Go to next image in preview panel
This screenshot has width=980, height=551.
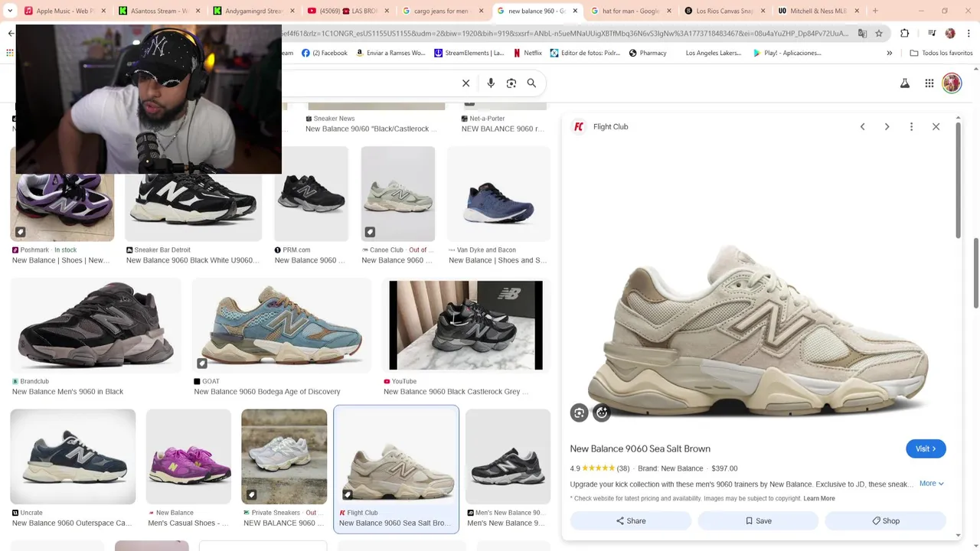pyautogui.click(x=887, y=127)
